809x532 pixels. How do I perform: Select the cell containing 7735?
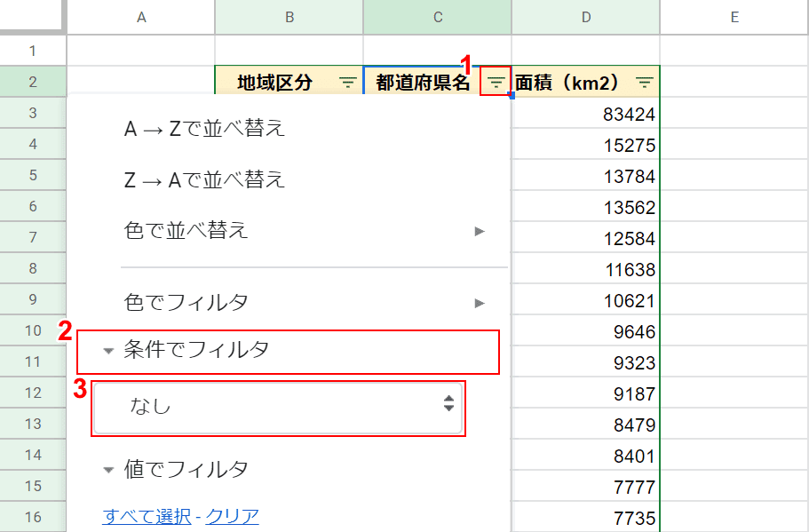tap(585, 517)
